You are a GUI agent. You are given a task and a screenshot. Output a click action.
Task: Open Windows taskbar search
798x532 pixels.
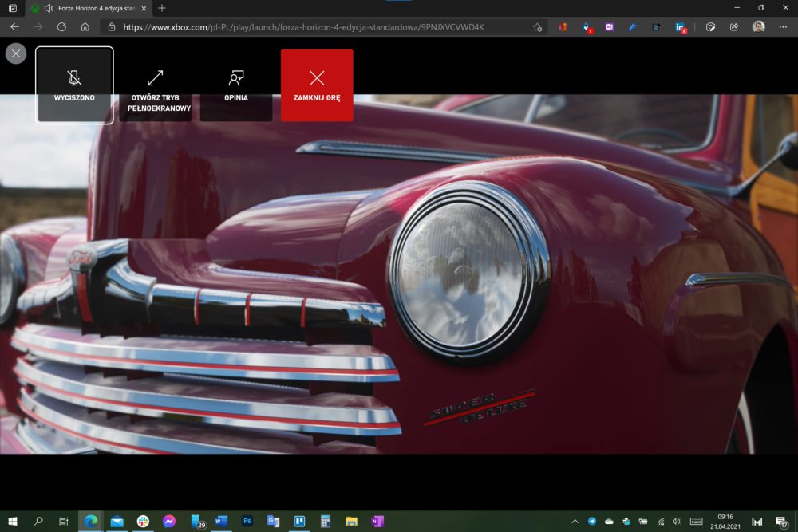click(x=38, y=522)
